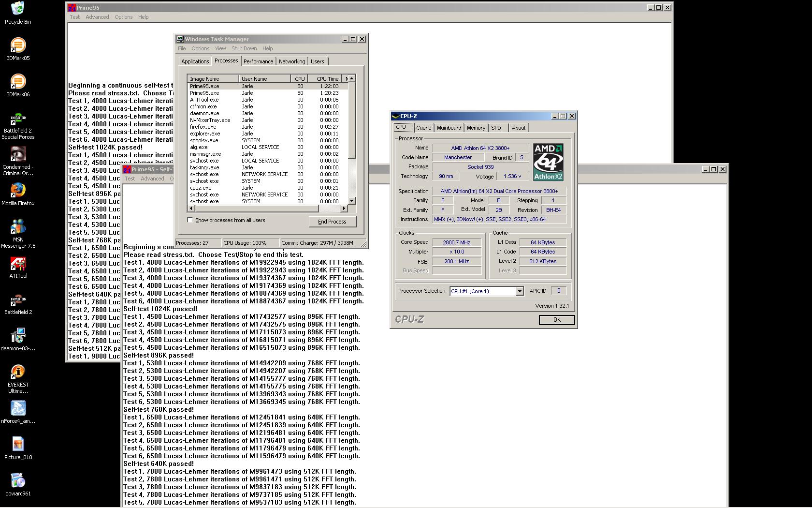
Task: Select firefox.exe process row
Action: click(268, 127)
